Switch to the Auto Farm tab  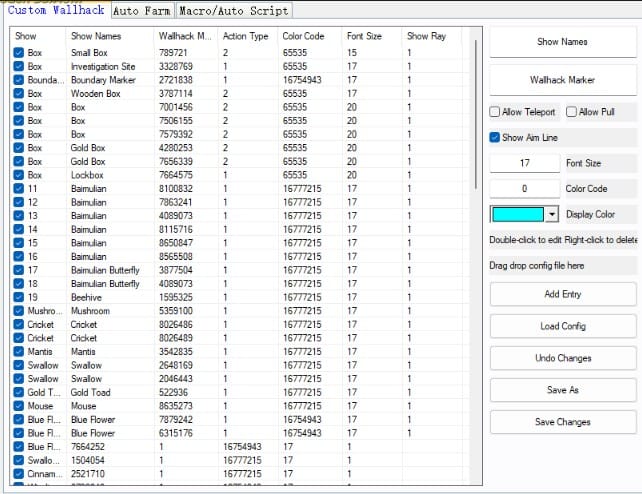click(x=142, y=11)
